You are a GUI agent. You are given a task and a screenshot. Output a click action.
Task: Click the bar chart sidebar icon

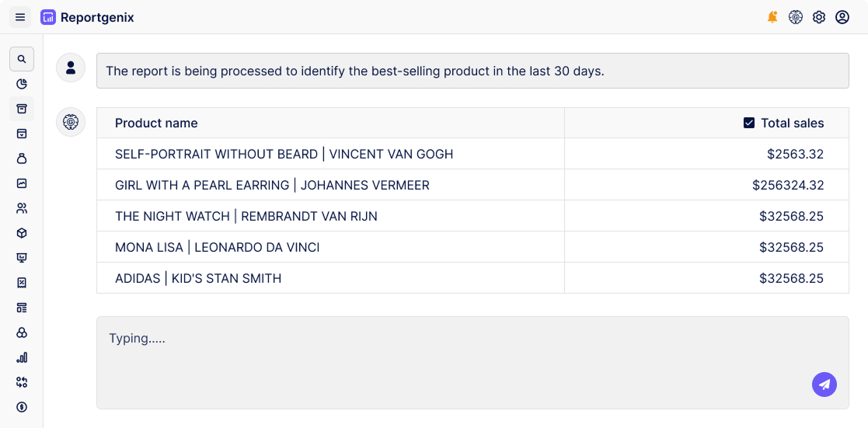pos(22,357)
